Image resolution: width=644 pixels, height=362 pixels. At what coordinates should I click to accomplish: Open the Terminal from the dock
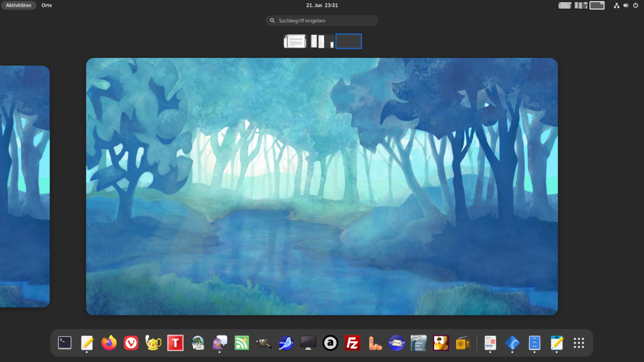click(65, 343)
